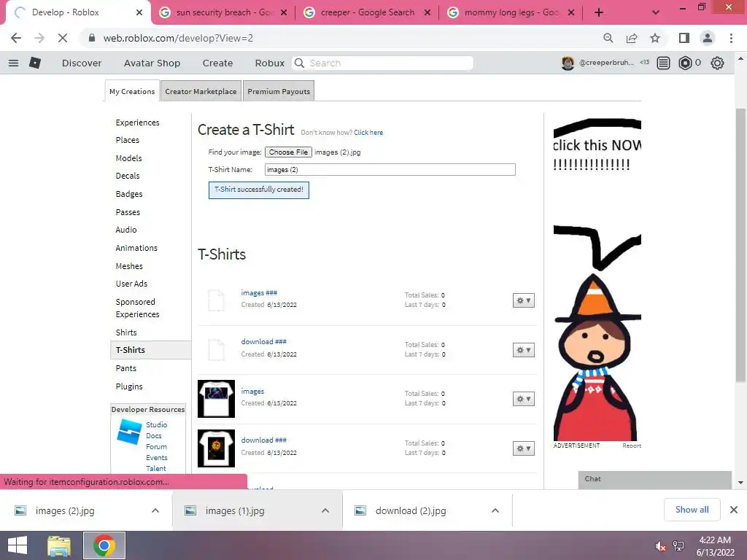This screenshot has width=747, height=560.
Task: Open the Windows Start menu
Action: [18, 545]
